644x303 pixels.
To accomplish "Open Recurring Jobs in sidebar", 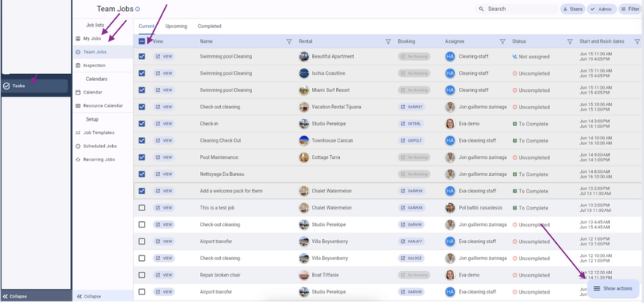I will coord(99,159).
